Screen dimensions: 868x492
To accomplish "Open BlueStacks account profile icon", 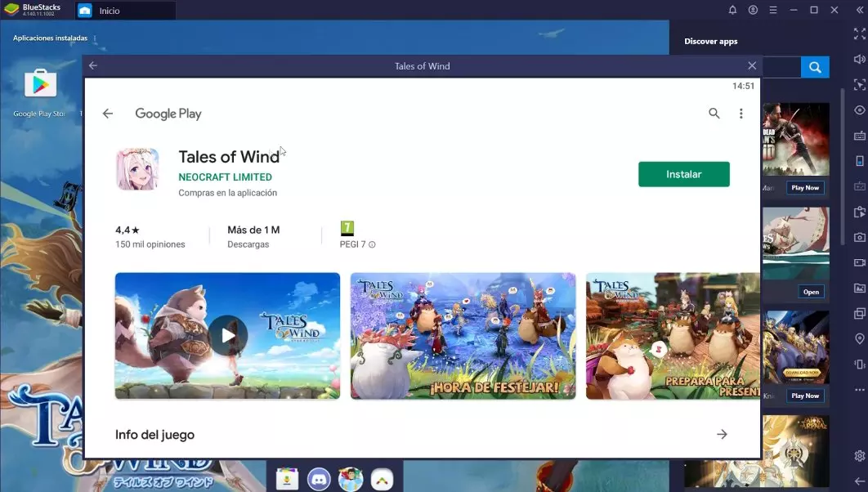I will (x=753, y=10).
